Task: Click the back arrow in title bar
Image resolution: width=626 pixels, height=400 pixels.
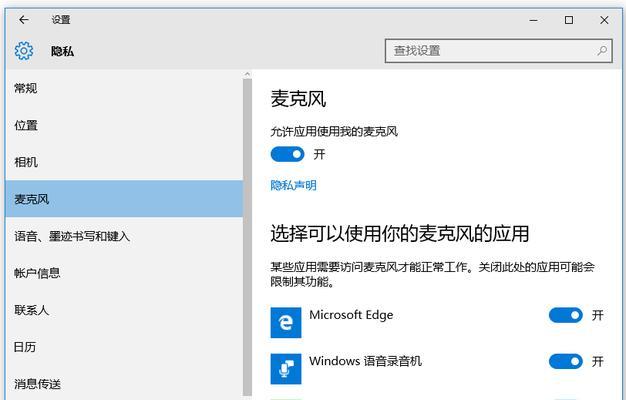Action: point(24,20)
